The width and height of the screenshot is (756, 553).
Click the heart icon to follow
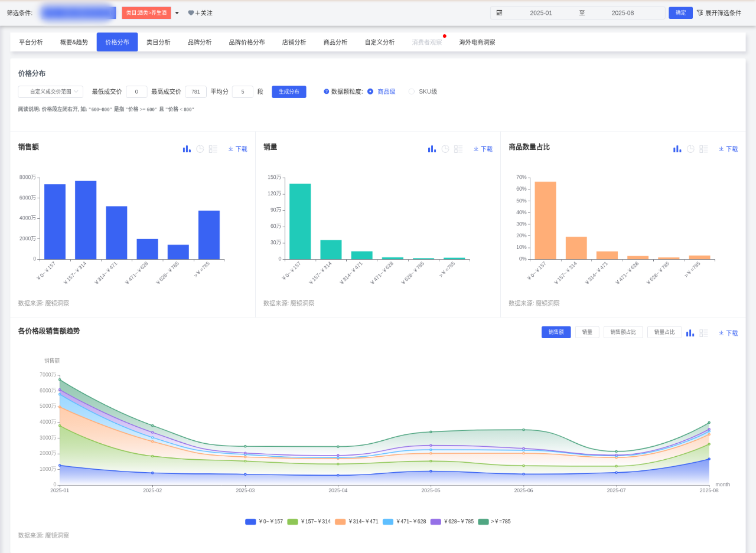coord(191,13)
